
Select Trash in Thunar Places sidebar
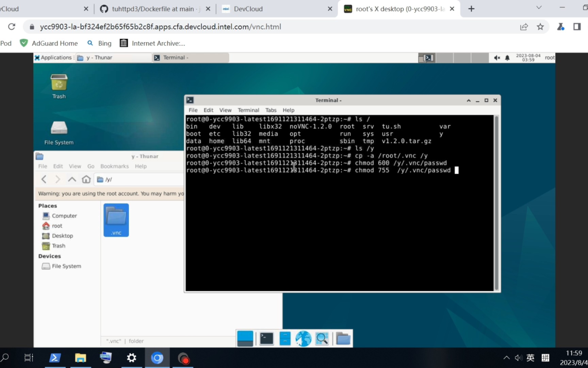54,246
